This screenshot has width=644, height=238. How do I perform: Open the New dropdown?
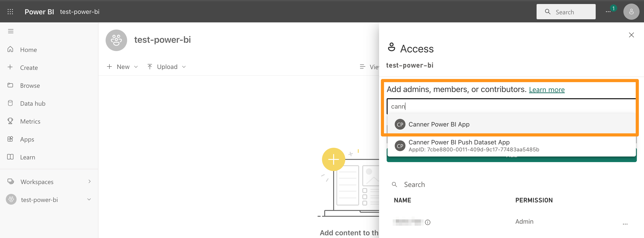[122, 67]
